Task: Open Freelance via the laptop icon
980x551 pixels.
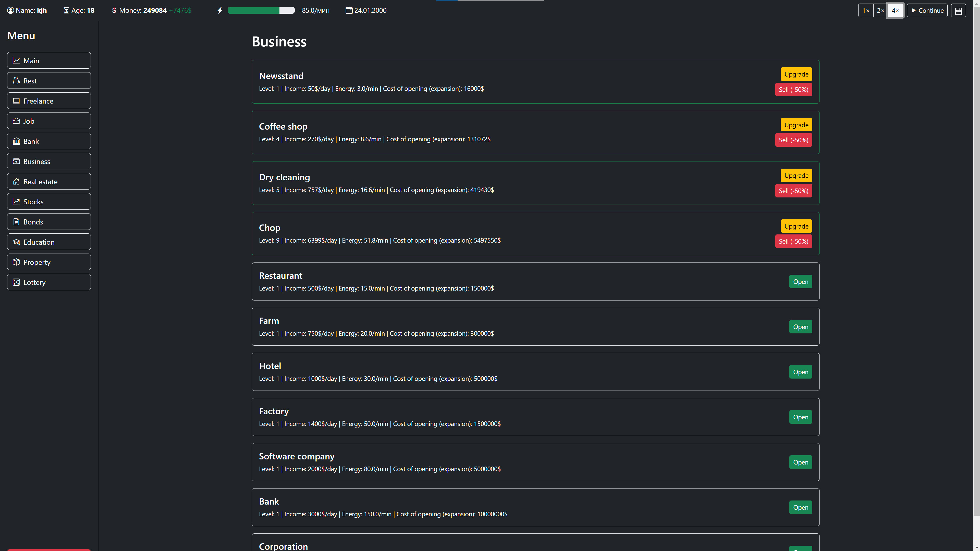Action: (x=16, y=101)
